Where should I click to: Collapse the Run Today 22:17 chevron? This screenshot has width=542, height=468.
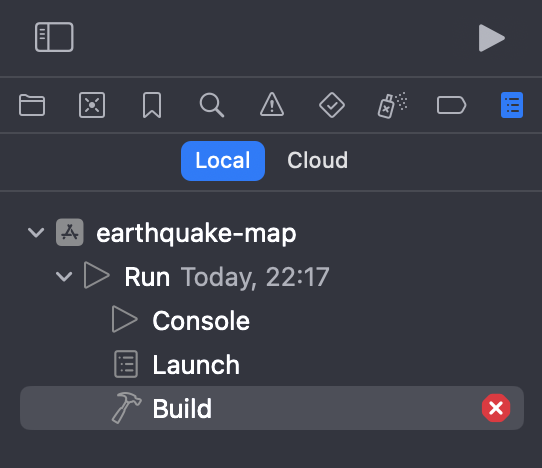point(64,277)
